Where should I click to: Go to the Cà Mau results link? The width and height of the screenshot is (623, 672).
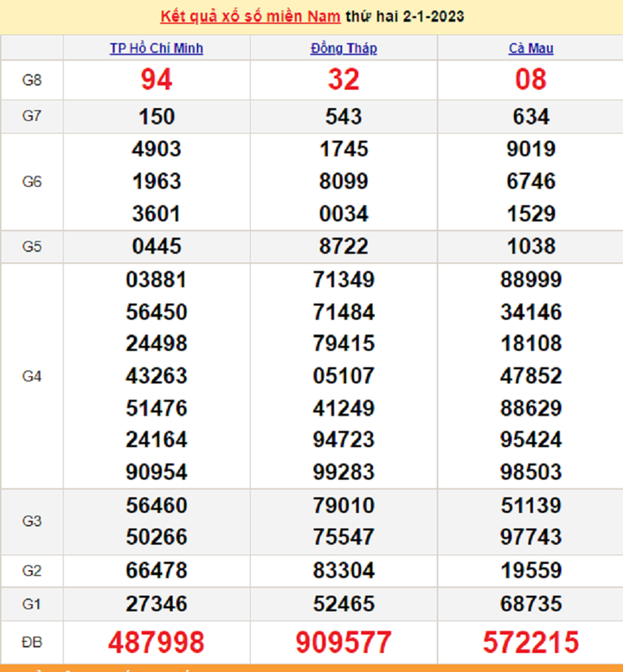[530, 48]
